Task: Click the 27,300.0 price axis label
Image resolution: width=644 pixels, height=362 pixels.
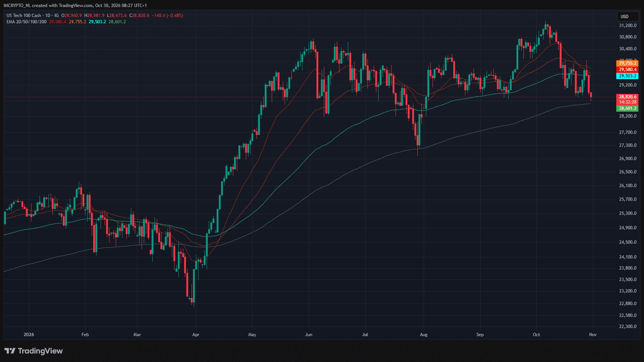Action: coord(628,145)
